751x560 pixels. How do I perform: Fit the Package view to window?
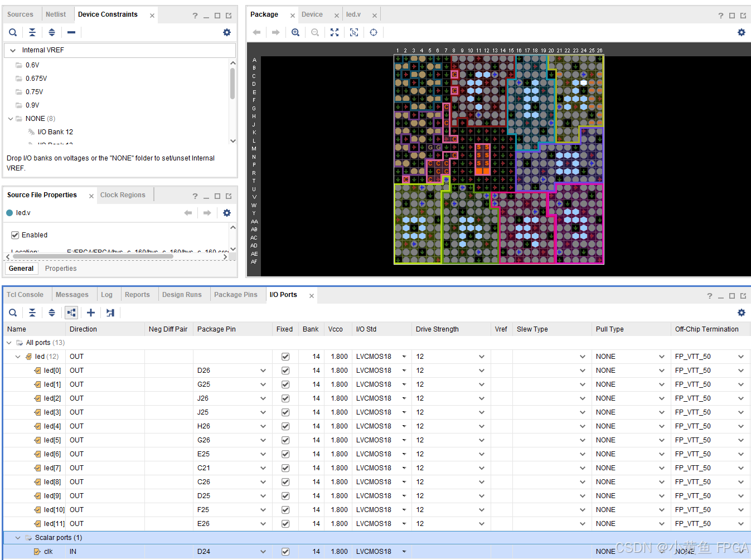(335, 32)
